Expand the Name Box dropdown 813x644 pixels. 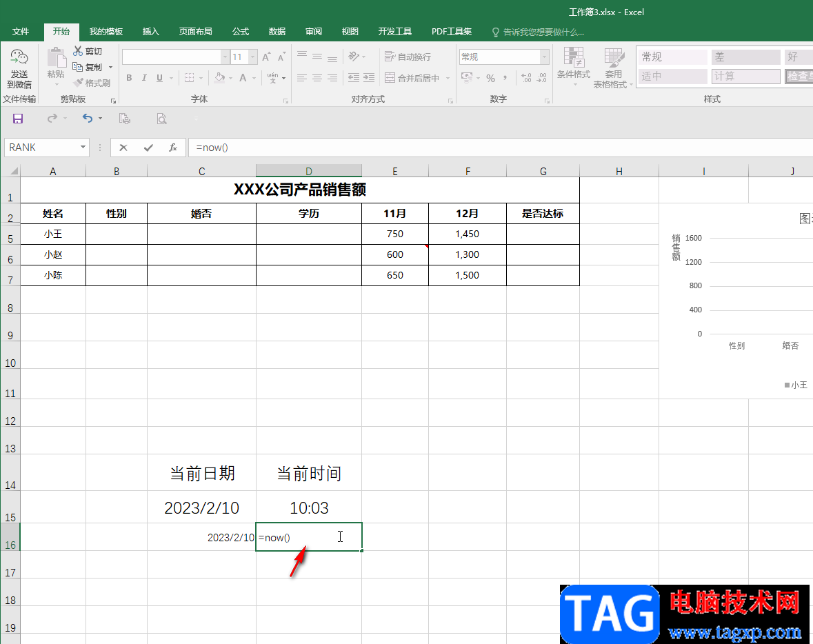83,148
